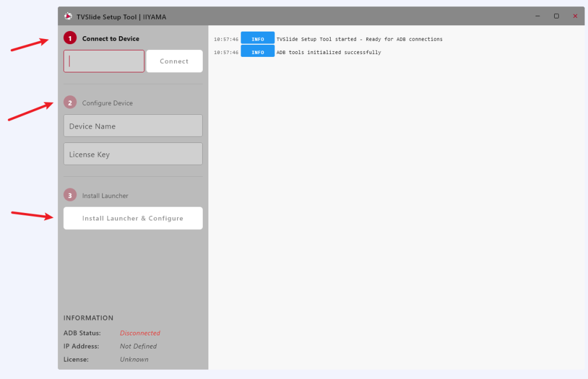Select the 'Connect to Device' step heading

point(110,38)
